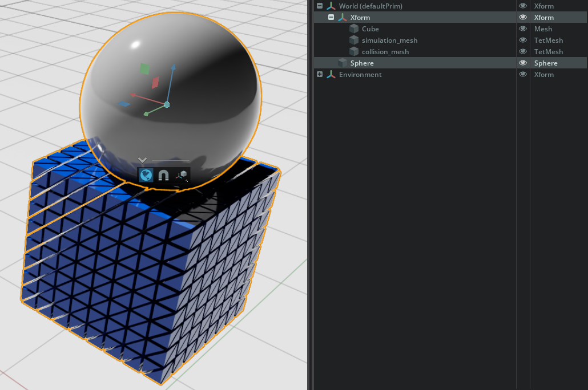Click the axis icon beside Environment
588x390 pixels.
point(331,75)
